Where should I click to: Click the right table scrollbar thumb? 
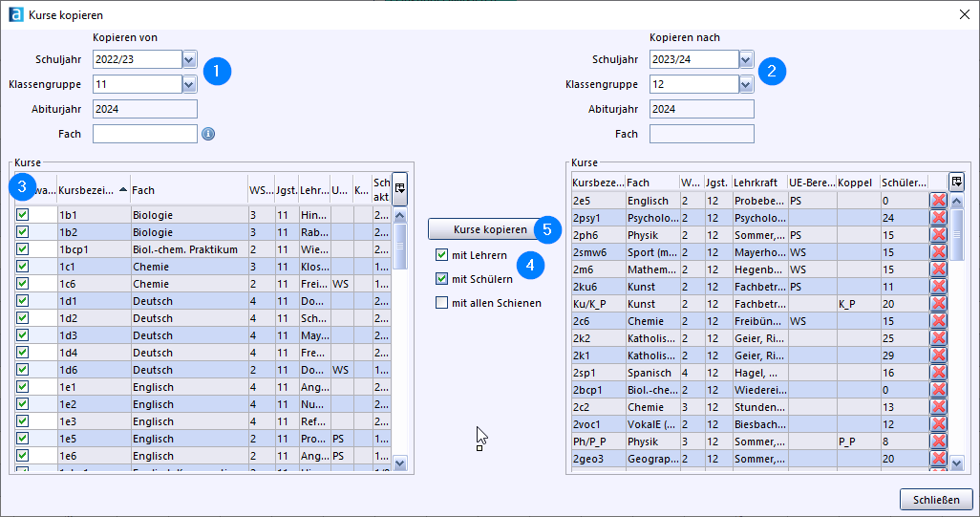[956, 234]
